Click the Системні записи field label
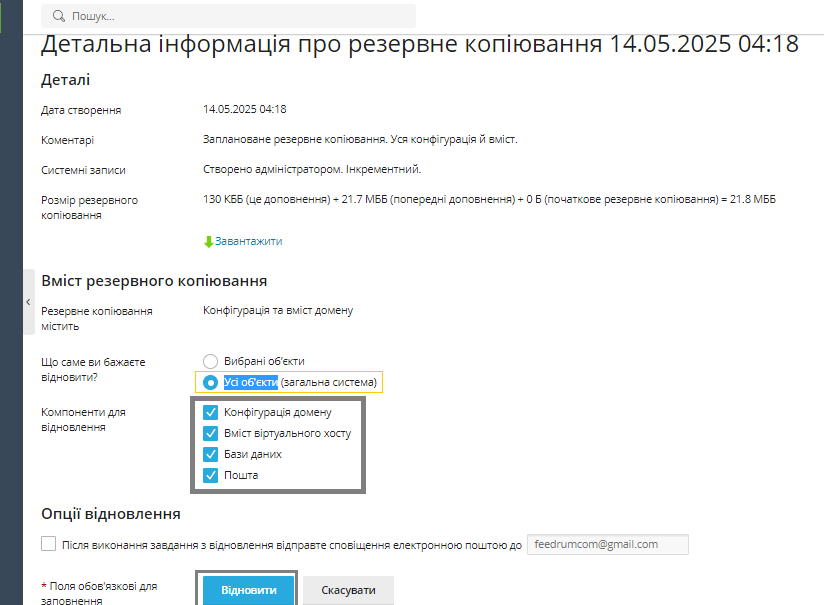Viewport: 824px width, 605px height. [83, 170]
